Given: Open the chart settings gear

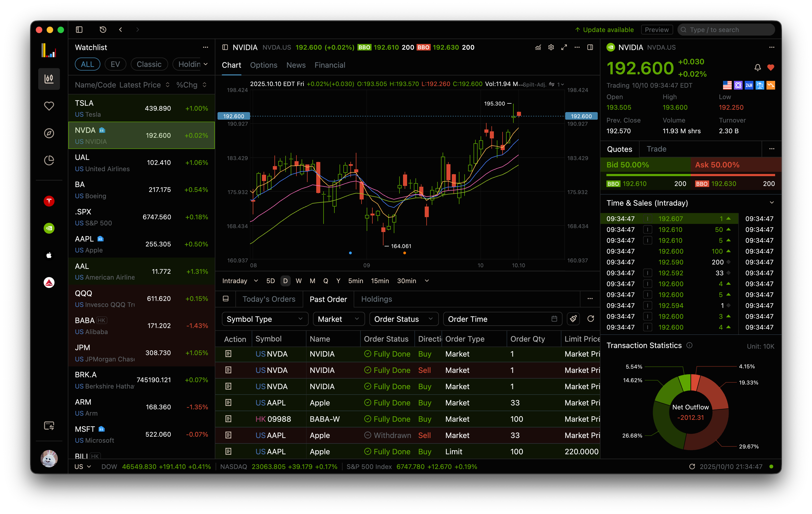Looking at the screenshot, I should coord(551,47).
